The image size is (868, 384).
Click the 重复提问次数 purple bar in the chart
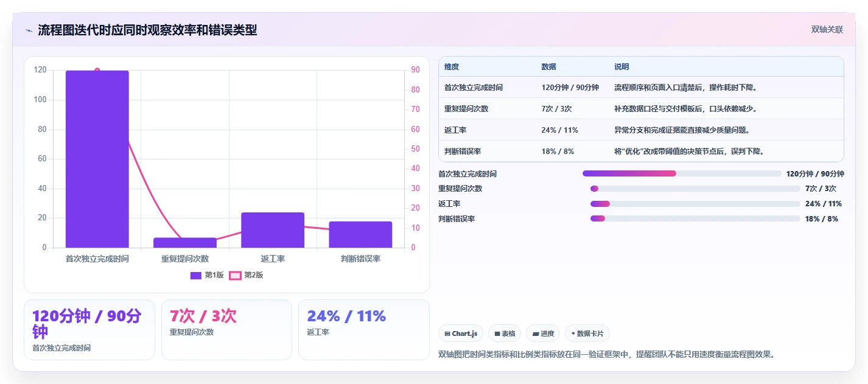(x=185, y=243)
